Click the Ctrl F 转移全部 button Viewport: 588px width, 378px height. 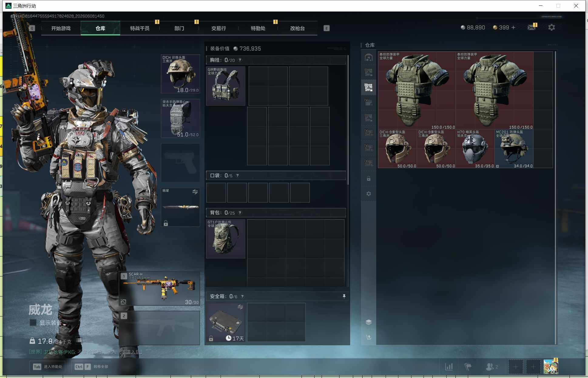91,366
